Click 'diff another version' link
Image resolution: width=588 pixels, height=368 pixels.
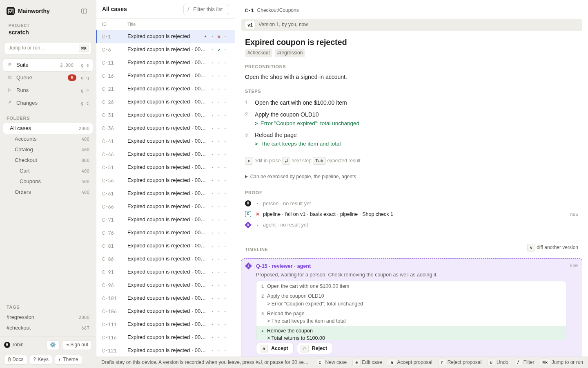click(553, 247)
